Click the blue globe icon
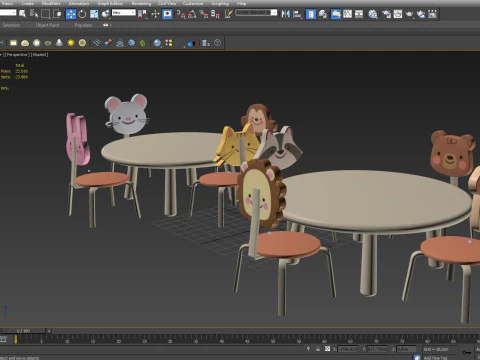Image resolution: width=480 pixels, height=360 pixels. point(131,43)
